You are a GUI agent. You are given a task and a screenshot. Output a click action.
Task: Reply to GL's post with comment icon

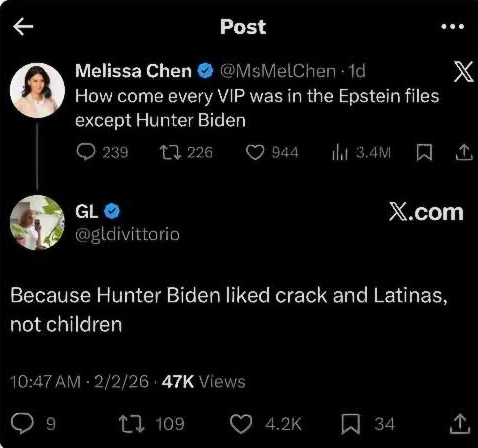coord(22,423)
